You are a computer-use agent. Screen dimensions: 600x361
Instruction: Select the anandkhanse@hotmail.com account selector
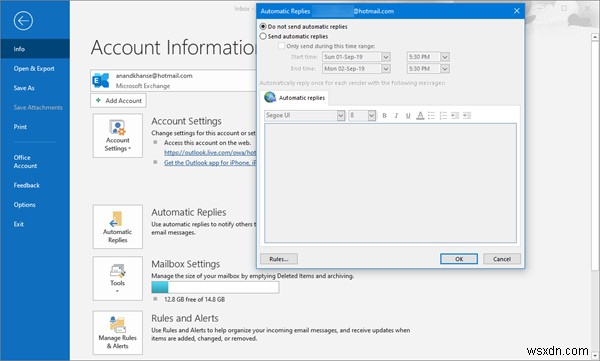(174, 80)
